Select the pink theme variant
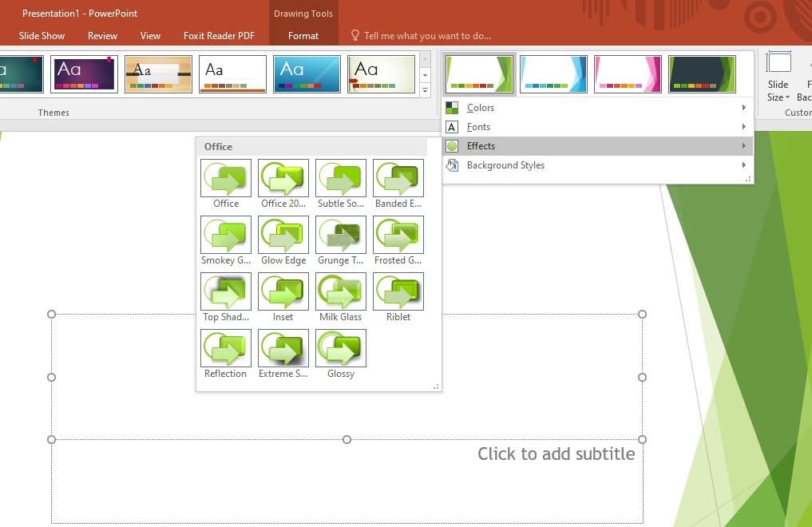Image resolution: width=812 pixels, height=527 pixels. tap(628, 73)
